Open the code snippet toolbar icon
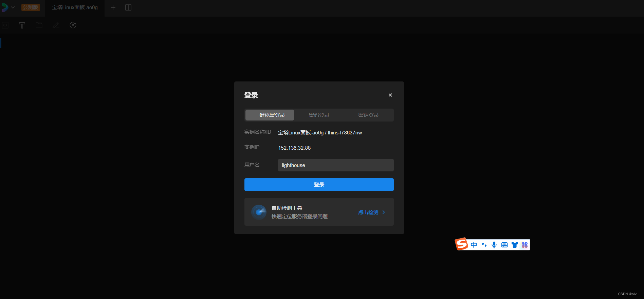This screenshot has height=299, width=644. coord(5,25)
